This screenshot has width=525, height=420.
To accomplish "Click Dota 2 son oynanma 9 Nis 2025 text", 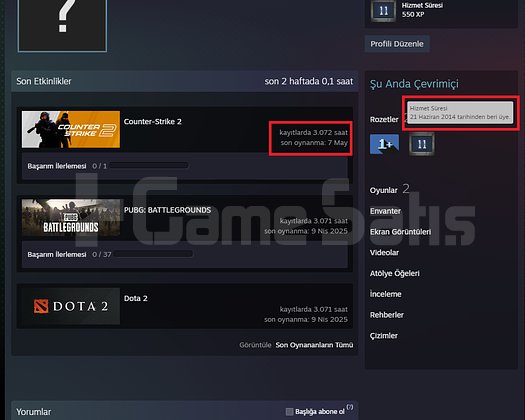I will 306,320.
